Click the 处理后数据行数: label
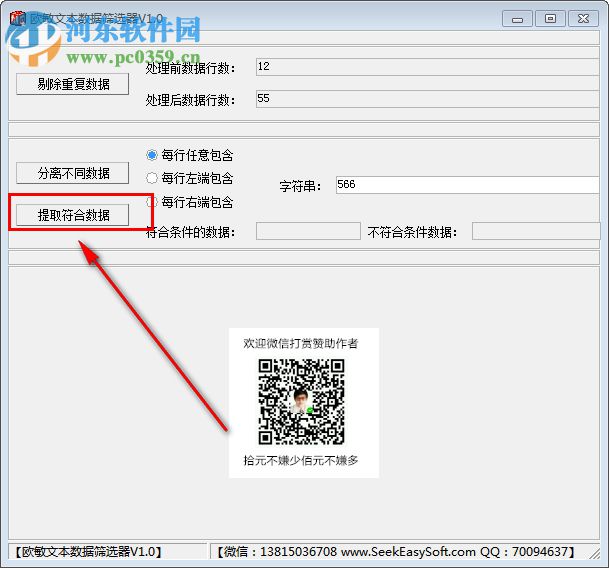This screenshot has height=568, width=609. point(190,100)
